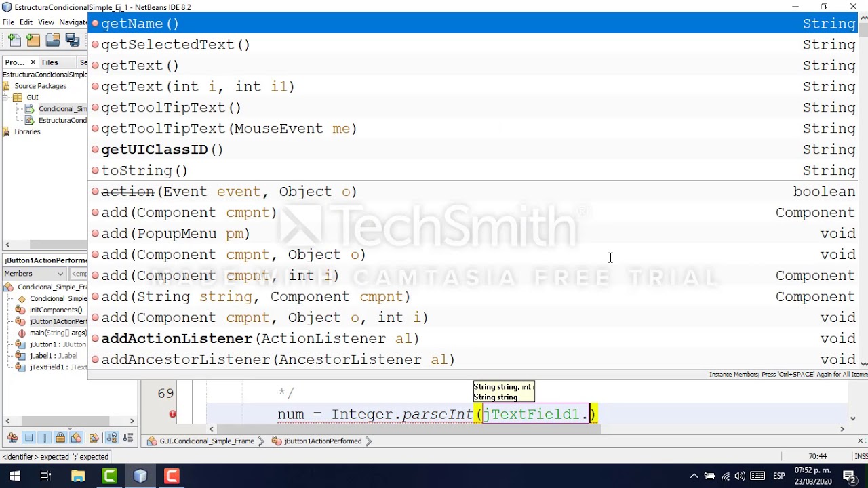Screen dimensions: 868x488
Task: Close the Projects tab
Action: click(33, 62)
